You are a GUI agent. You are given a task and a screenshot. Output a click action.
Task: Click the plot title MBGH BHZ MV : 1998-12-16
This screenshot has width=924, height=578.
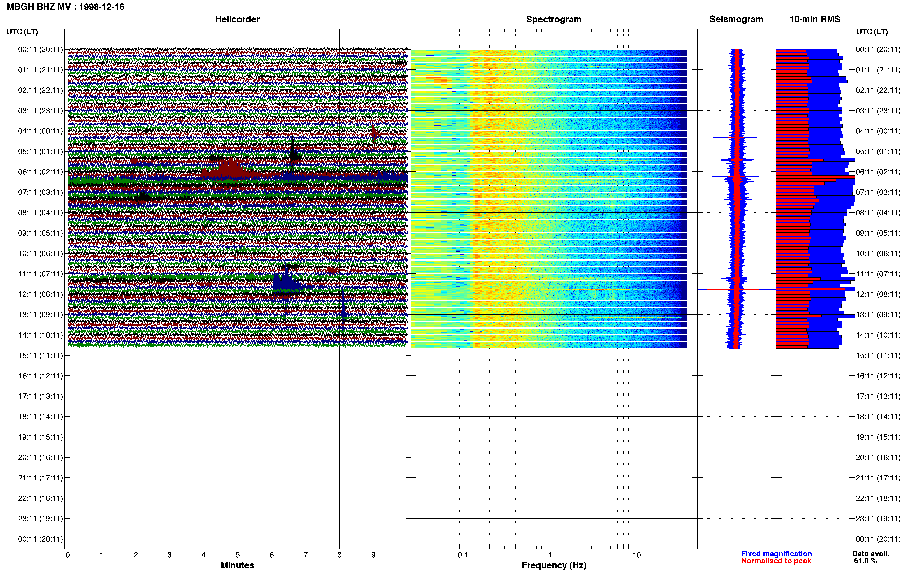click(65, 7)
